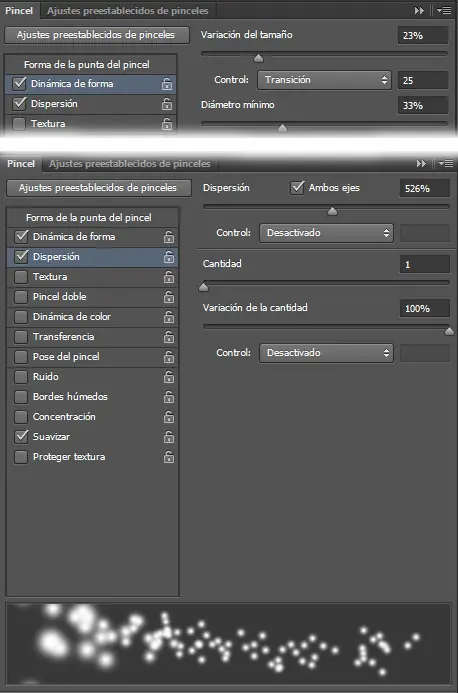The height and width of the screenshot is (693, 458).
Task: Toggle the Pose del pincel lock icon
Action: tap(168, 357)
